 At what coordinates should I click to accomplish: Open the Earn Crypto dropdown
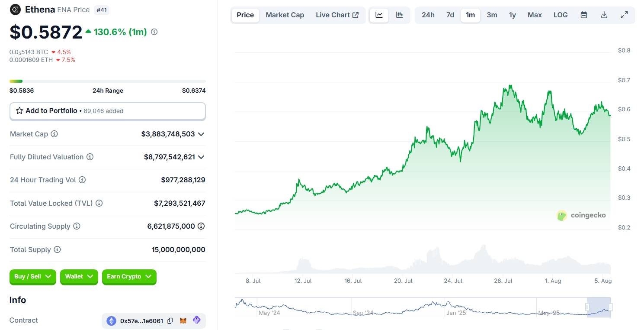pyautogui.click(x=129, y=277)
